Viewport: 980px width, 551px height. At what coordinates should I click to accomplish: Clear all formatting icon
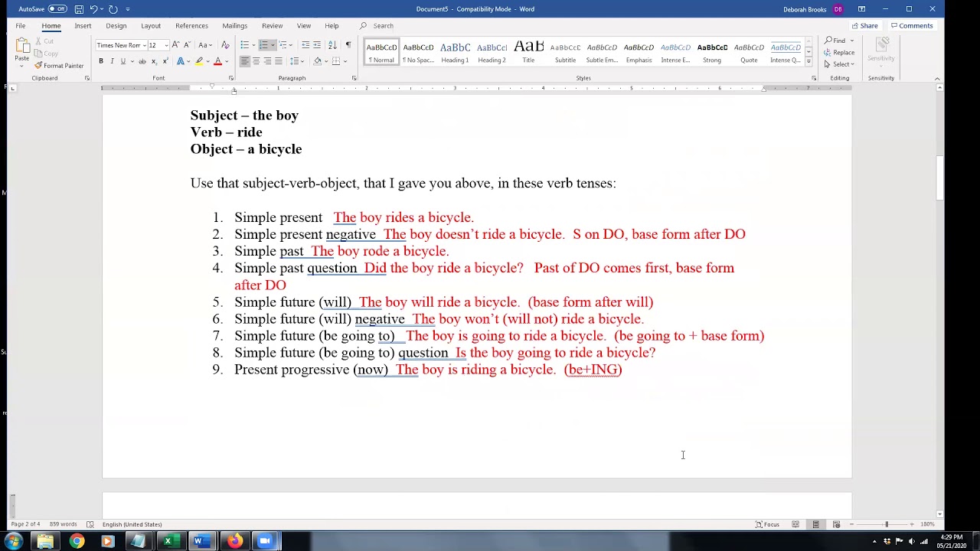pyautogui.click(x=225, y=45)
